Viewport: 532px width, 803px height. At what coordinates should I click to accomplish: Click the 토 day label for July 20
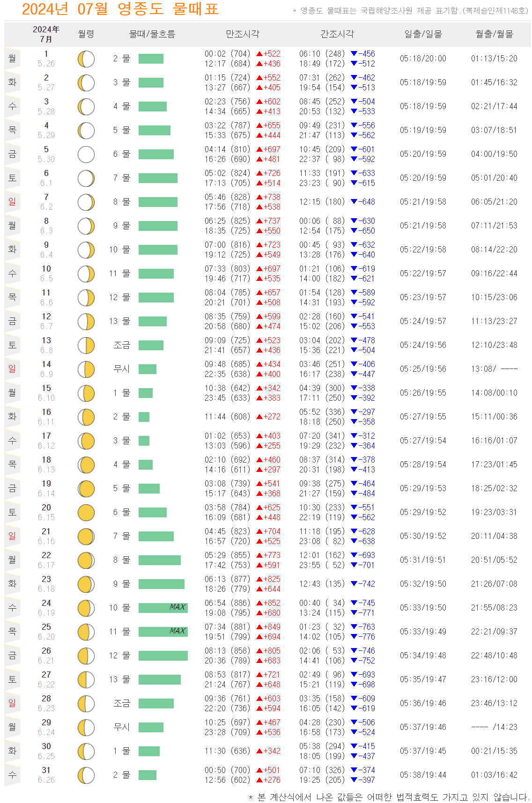(12, 512)
